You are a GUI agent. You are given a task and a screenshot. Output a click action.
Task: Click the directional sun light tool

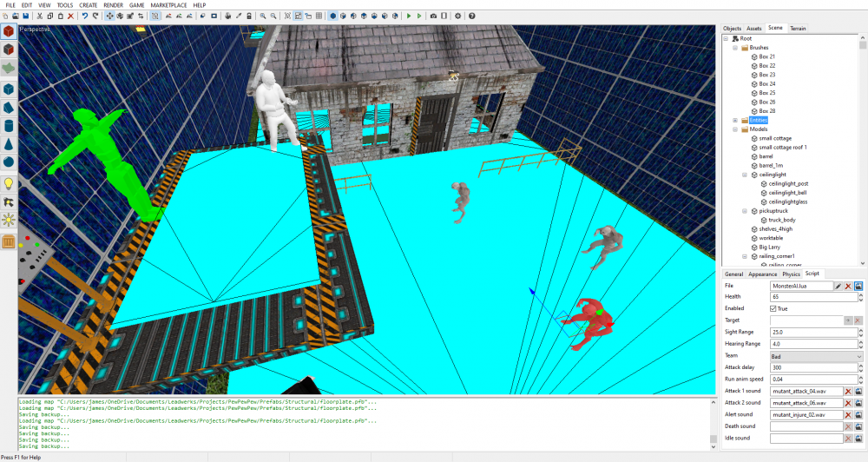[9, 220]
